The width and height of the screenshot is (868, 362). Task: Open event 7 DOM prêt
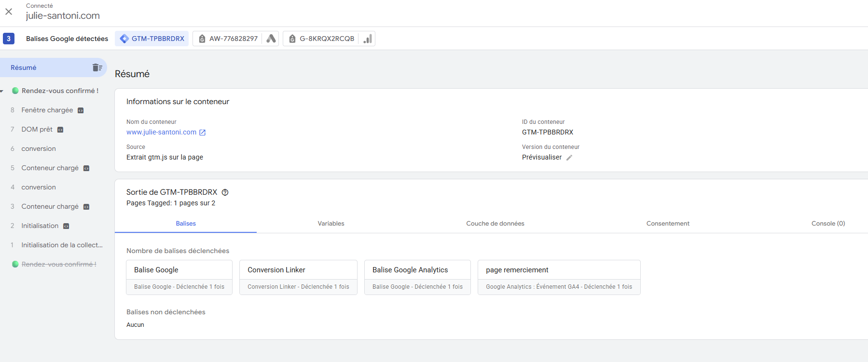[x=37, y=129]
